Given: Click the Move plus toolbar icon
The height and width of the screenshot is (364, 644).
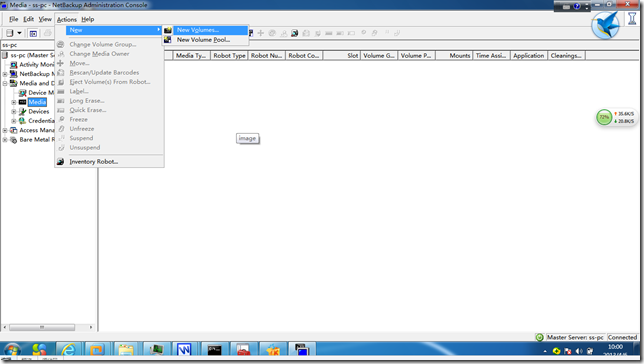Looking at the screenshot, I should point(260,33).
